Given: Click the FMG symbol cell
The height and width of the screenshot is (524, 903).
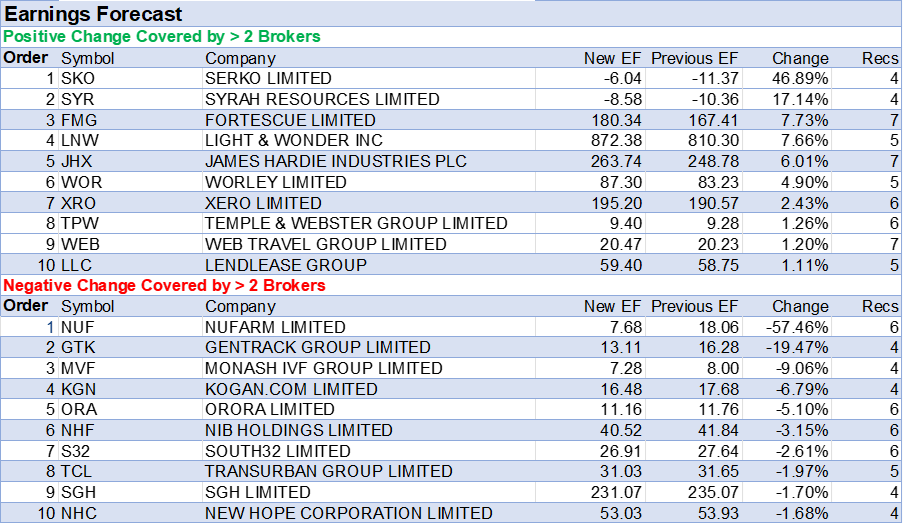Looking at the screenshot, I should tap(78, 120).
